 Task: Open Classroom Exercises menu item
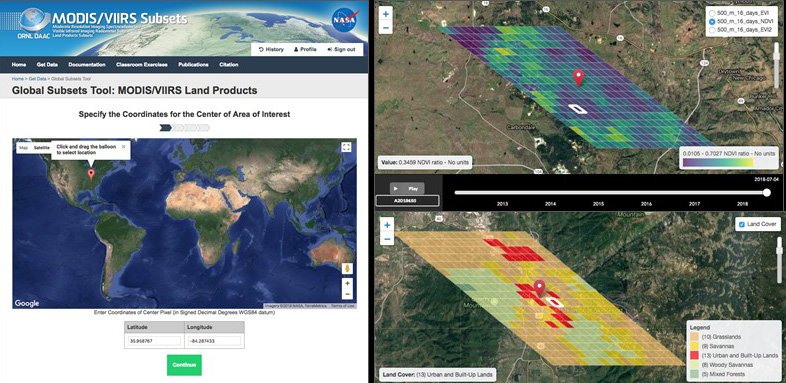[142, 65]
